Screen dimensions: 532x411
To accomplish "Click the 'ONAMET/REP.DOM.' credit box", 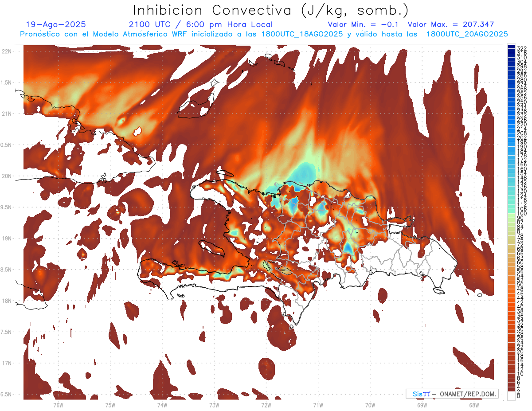I will point(452,394).
